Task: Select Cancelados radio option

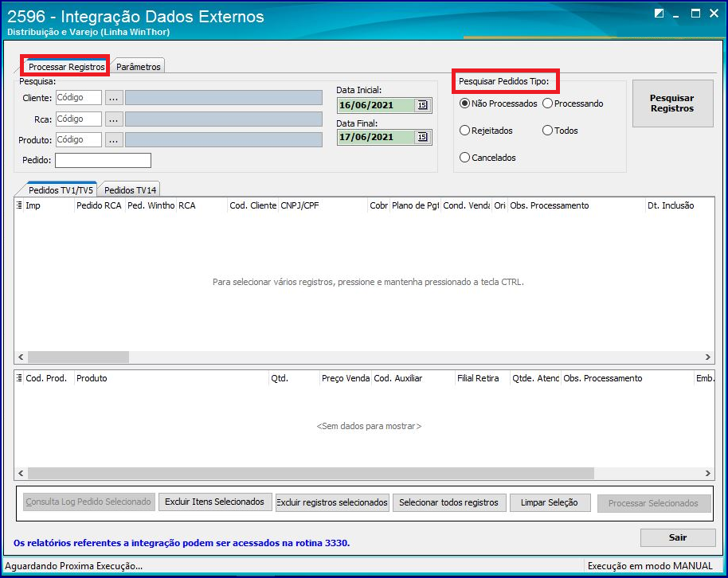Action: (487, 158)
